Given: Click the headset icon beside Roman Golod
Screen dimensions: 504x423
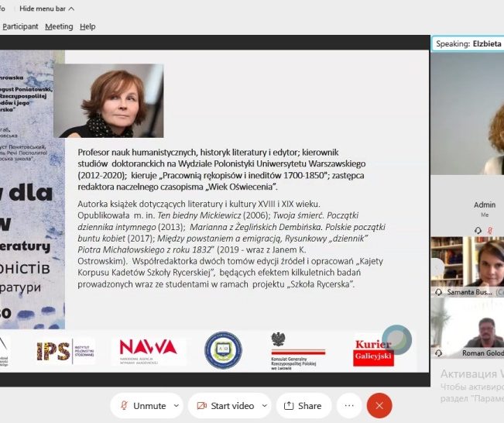Looking at the screenshot, I should point(438,352).
